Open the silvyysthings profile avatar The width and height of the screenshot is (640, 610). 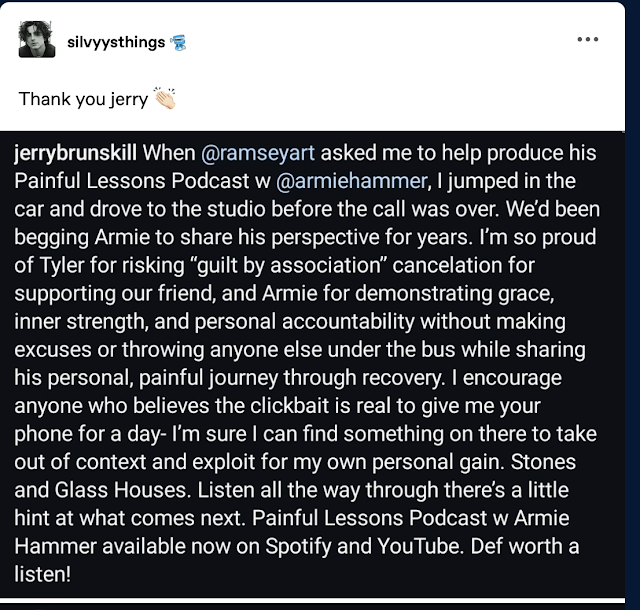coord(37,39)
